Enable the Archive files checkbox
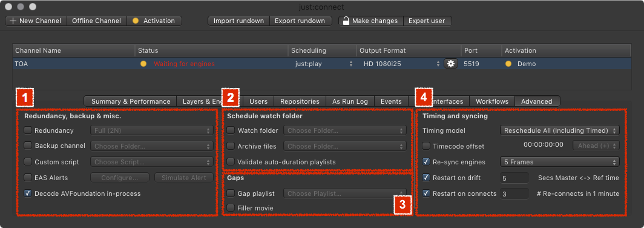Screen dimensions: 644x228 (231, 146)
